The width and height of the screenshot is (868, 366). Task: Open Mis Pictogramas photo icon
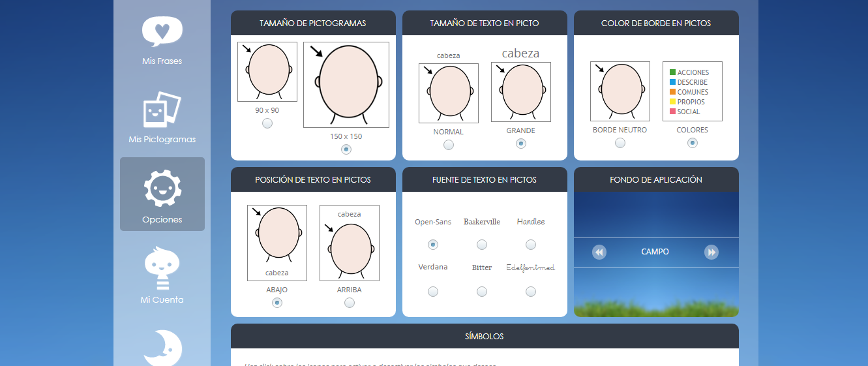[x=162, y=110]
